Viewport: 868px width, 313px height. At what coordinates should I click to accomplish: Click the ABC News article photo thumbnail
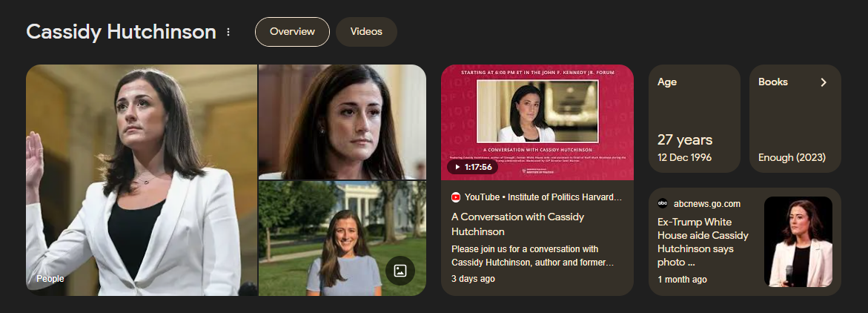[798, 242]
